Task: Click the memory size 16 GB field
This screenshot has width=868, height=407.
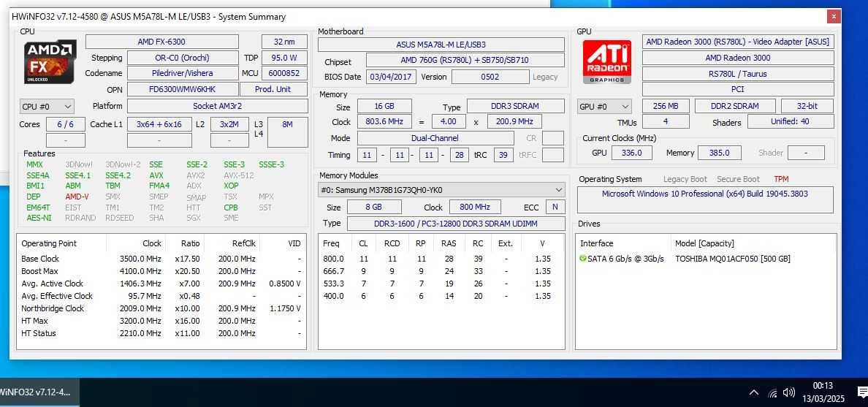Action: 384,106
